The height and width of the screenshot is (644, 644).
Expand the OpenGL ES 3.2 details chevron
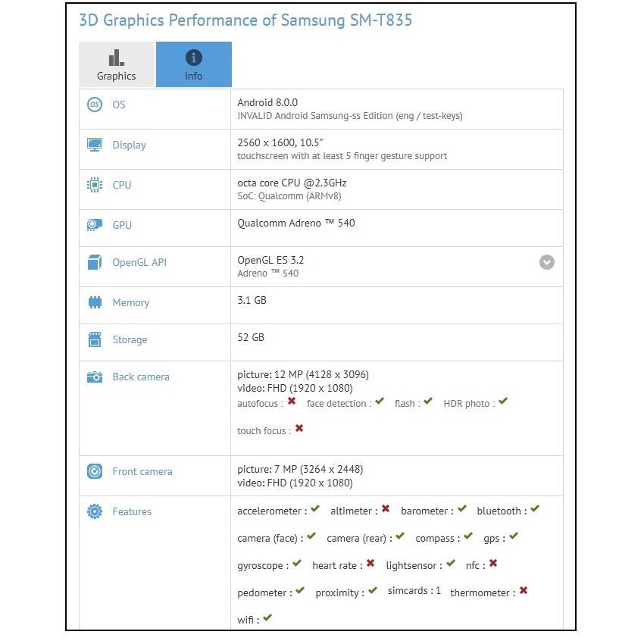(547, 262)
